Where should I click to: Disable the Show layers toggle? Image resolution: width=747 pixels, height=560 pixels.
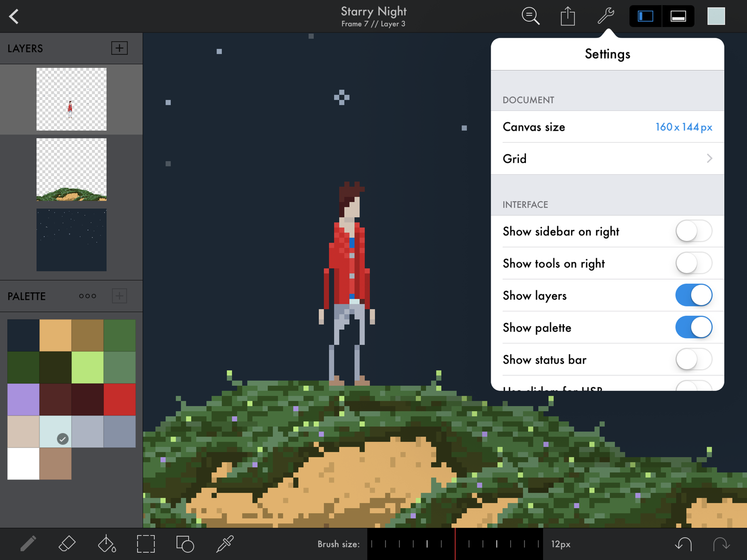tap(694, 295)
